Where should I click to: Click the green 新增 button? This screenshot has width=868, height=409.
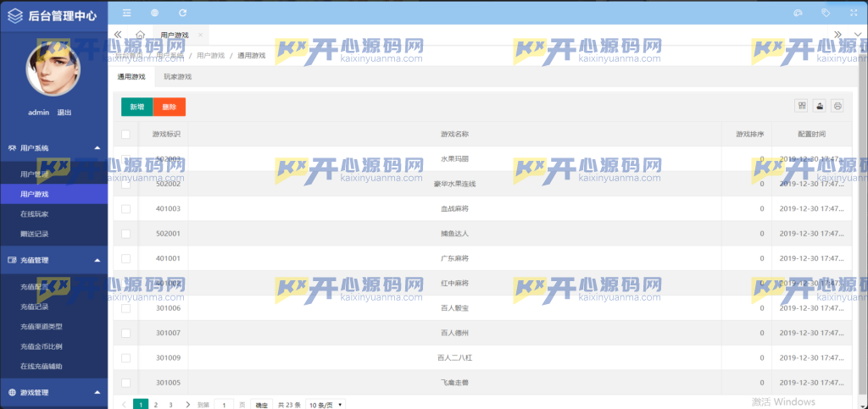coord(136,107)
